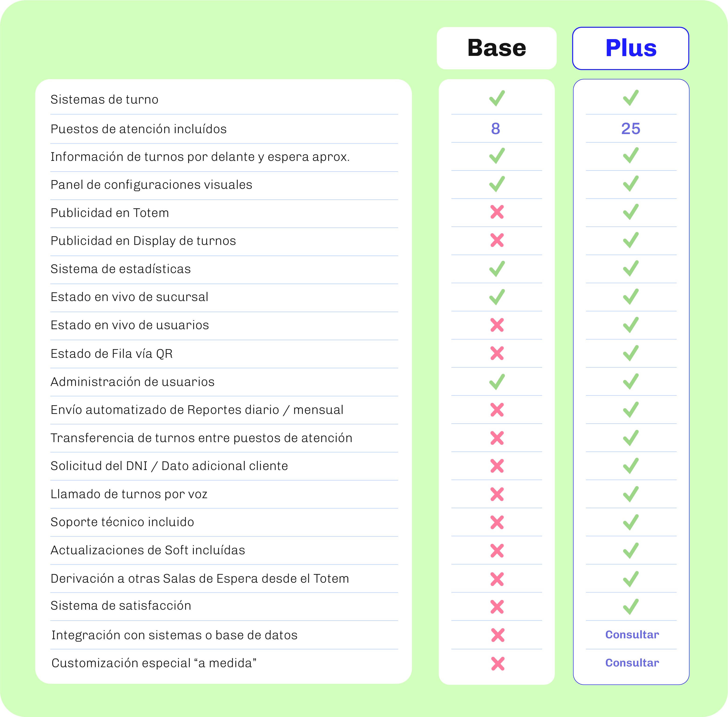The height and width of the screenshot is (717, 728).
Task: Click Plus checkmark for Publicidad en Display de turnos
Action: (631, 240)
